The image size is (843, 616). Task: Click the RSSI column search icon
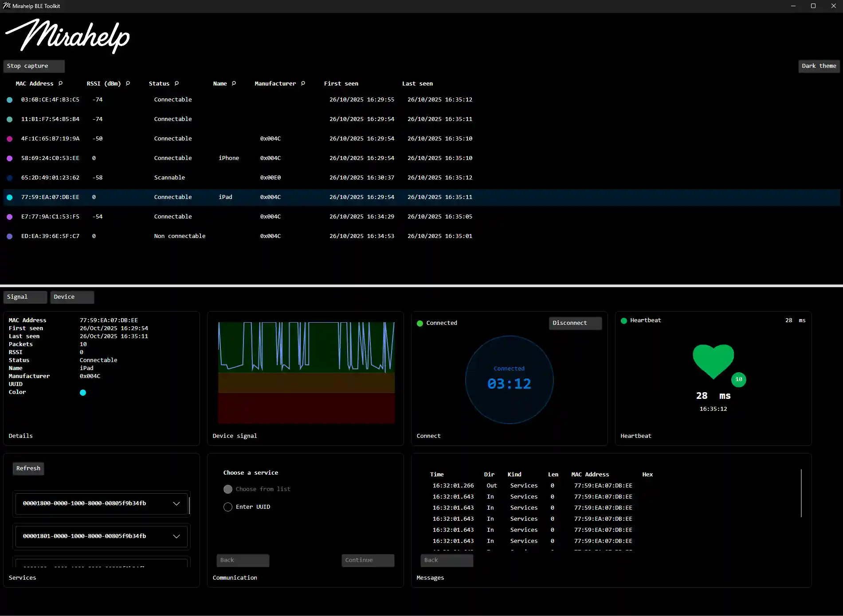pos(128,83)
